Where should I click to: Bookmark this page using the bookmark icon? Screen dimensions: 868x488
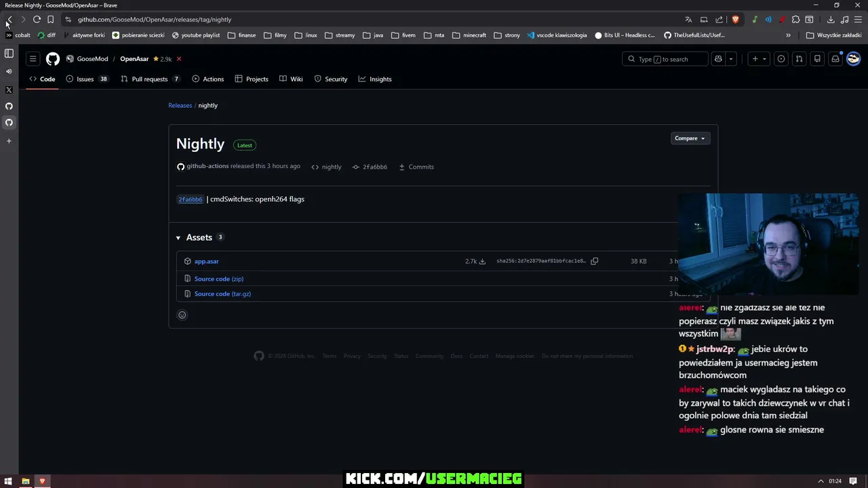point(50,20)
